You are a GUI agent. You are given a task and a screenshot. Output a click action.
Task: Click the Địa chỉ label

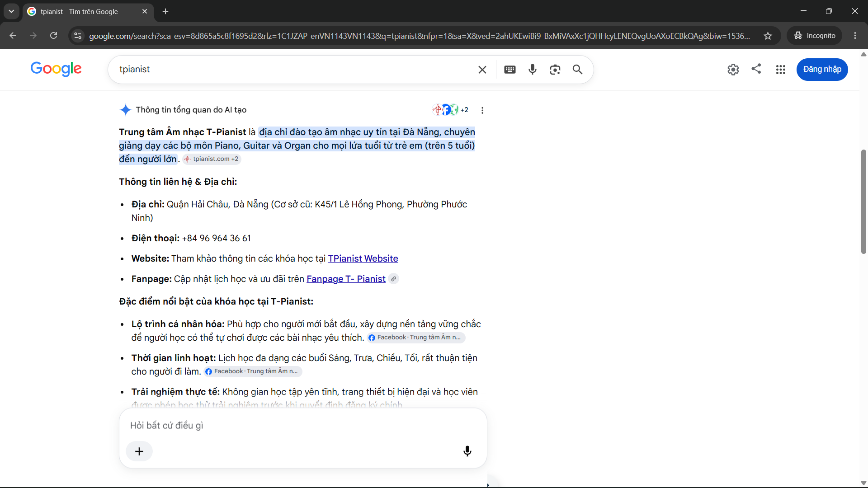point(148,204)
